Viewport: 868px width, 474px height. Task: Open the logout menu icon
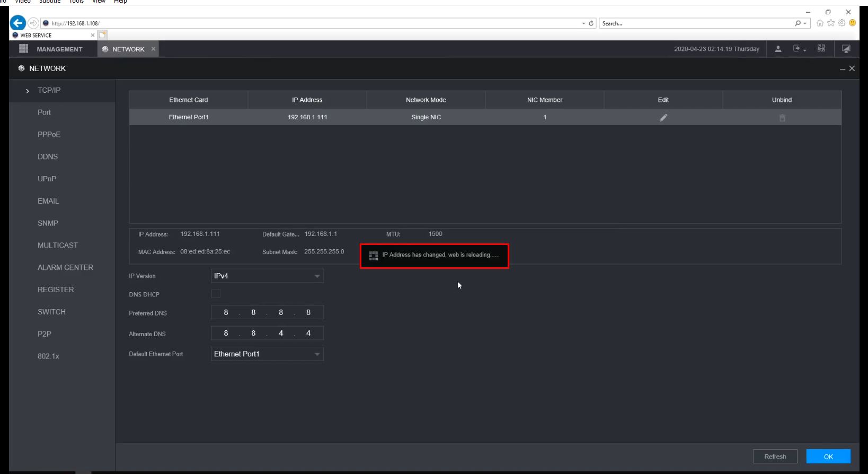pyautogui.click(x=799, y=49)
